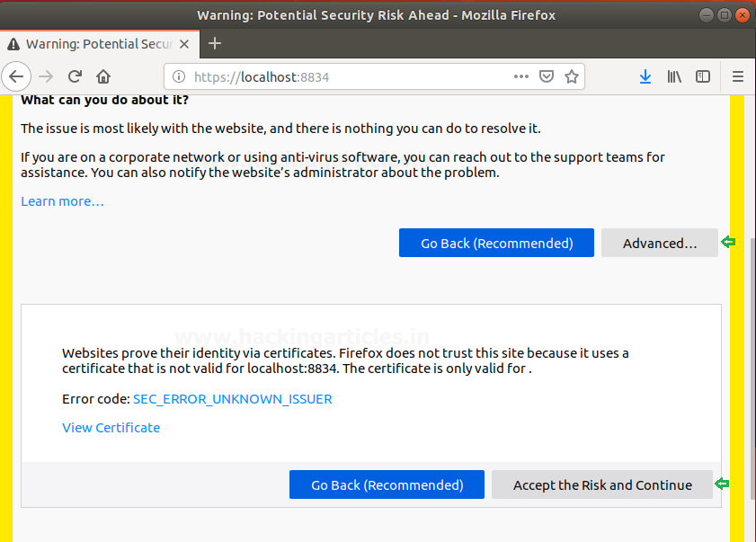Open page actions three-dot menu
This screenshot has width=756, height=542.
coord(521,77)
